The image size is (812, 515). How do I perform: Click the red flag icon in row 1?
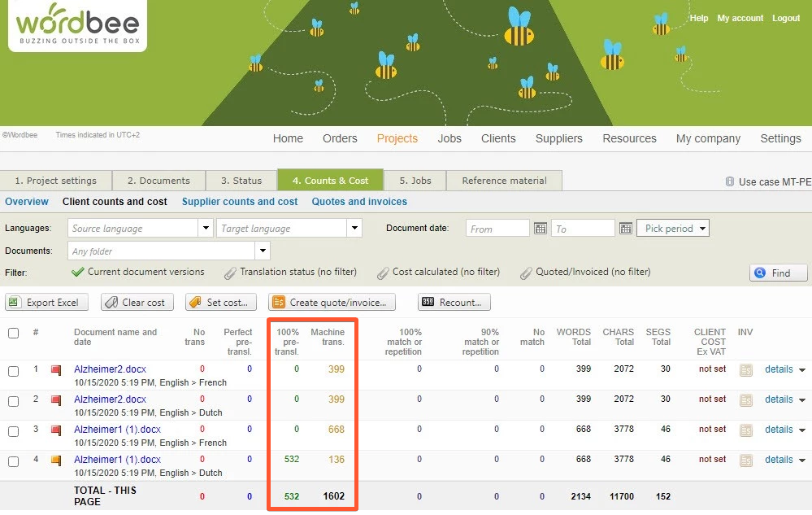pos(56,370)
